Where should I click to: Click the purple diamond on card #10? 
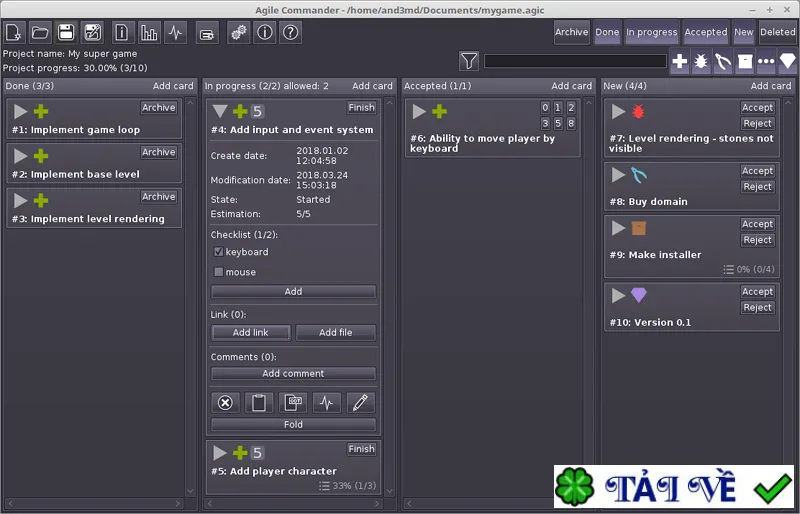(639, 295)
